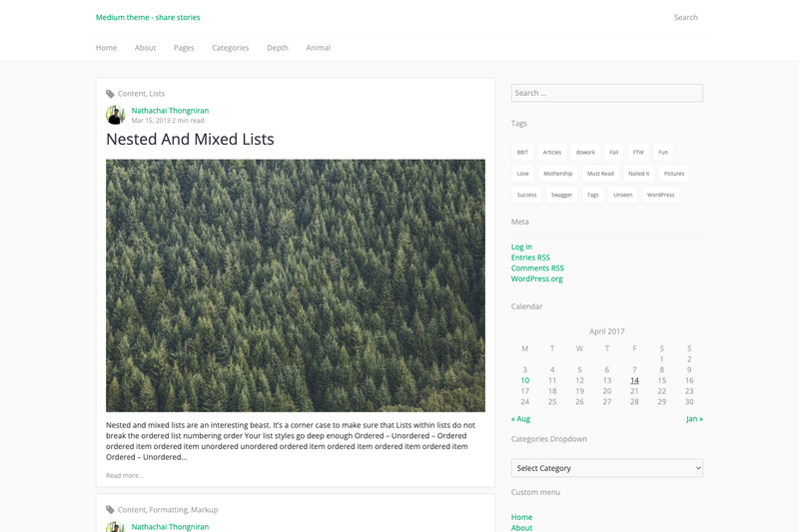The height and width of the screenshot is (532, 799).
Task: Select the Mothership tag
Action: [558, 174]
